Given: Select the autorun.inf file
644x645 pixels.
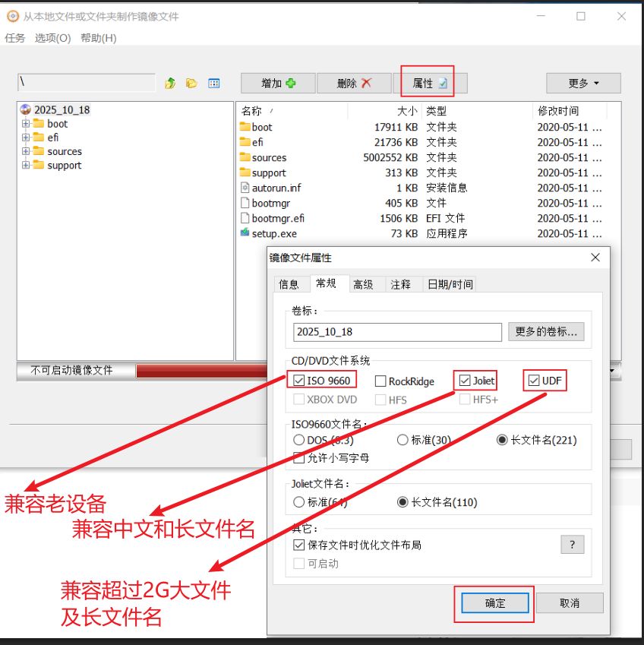Looking at the screenshot, I should click(x=276, y=188).
